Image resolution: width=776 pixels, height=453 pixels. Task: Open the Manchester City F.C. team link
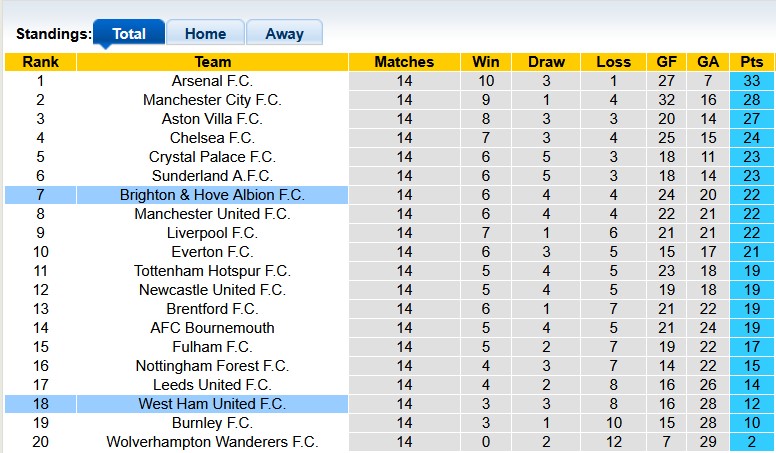212,100
